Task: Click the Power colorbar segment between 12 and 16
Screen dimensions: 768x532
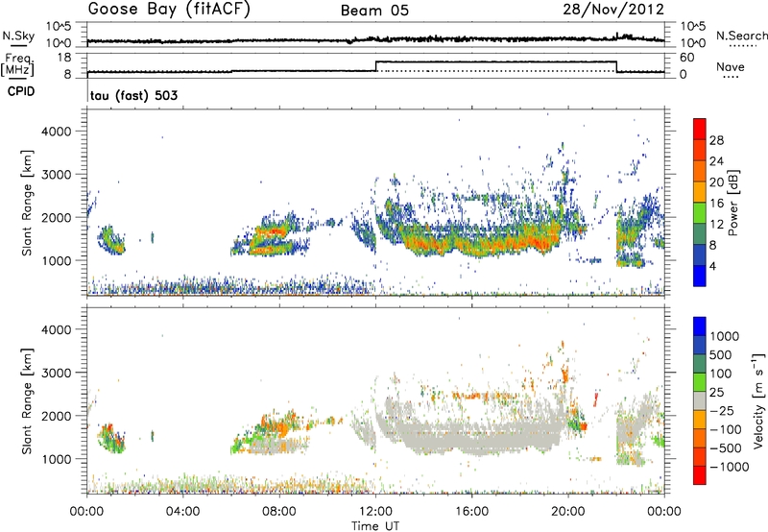Action: (700, 213)
